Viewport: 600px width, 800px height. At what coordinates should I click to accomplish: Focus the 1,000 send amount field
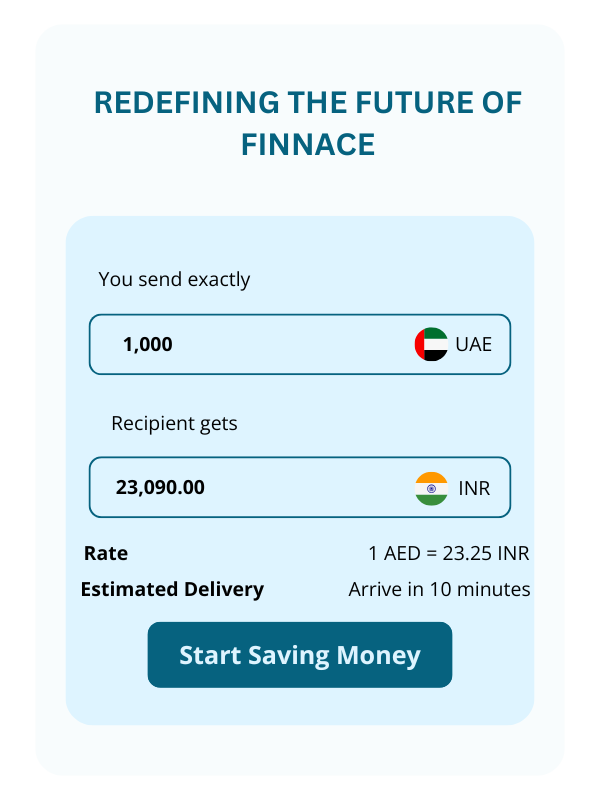pos(300,344)
